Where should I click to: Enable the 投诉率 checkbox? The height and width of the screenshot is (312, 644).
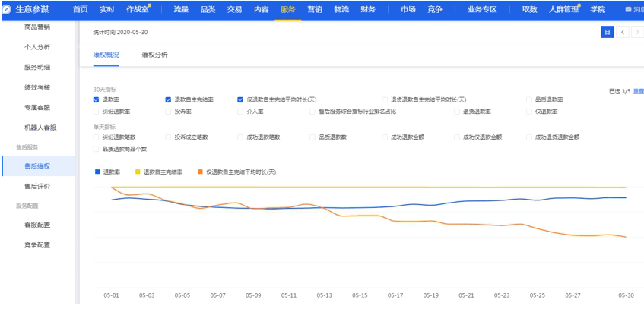[168, 111]
